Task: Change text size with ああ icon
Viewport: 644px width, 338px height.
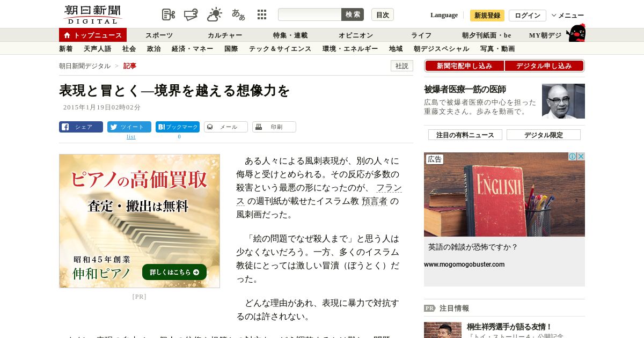Action: [238, 14]
